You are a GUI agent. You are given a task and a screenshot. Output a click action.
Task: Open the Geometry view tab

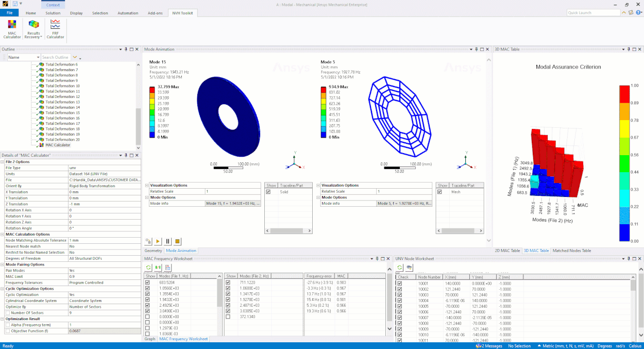(x=153, y=251)
